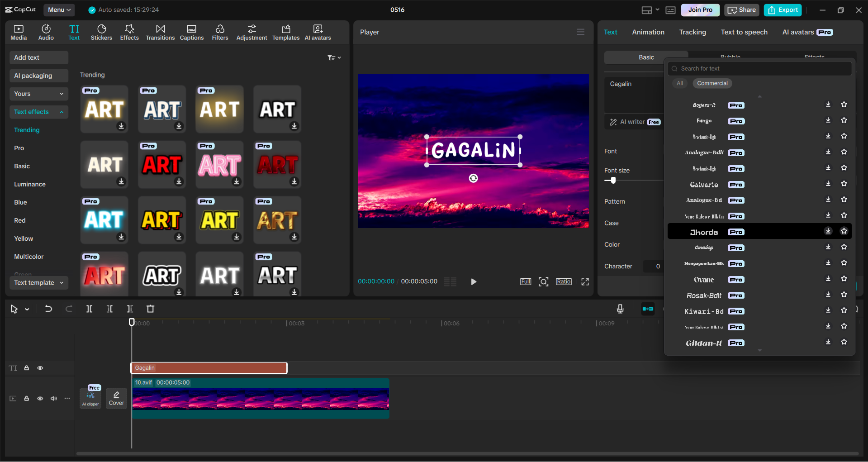Mute the video track speaker icon
The width and height of the screenshot is (868, 462).
pyautogui.click(x=53, y=398)
